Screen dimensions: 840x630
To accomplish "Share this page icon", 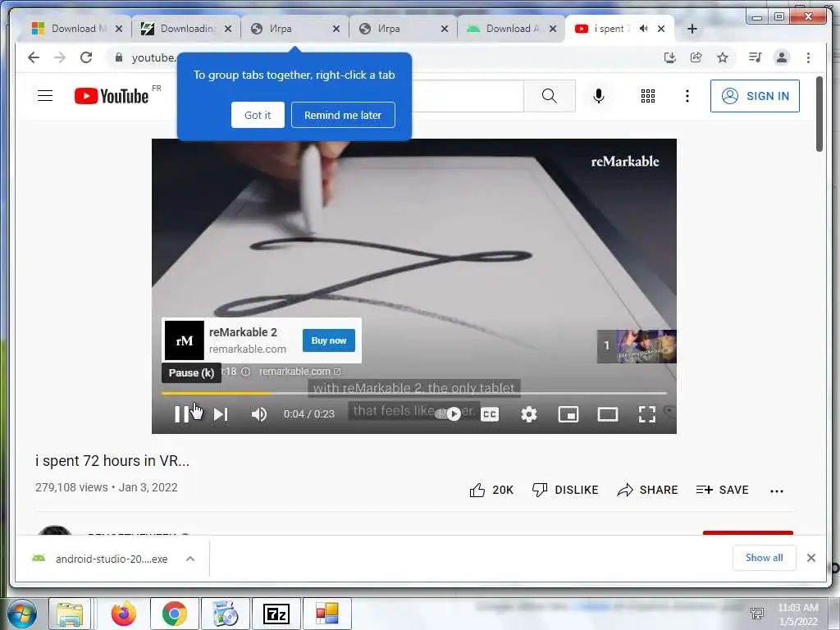I will point(696,57).
